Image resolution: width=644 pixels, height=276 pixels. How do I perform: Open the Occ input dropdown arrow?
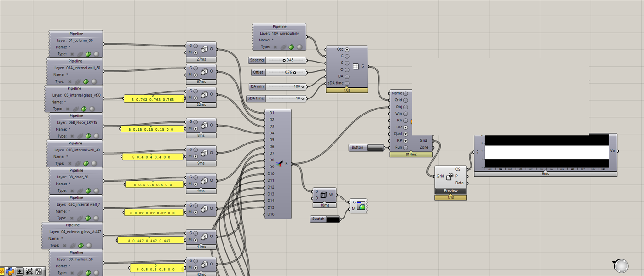point(347,49)
